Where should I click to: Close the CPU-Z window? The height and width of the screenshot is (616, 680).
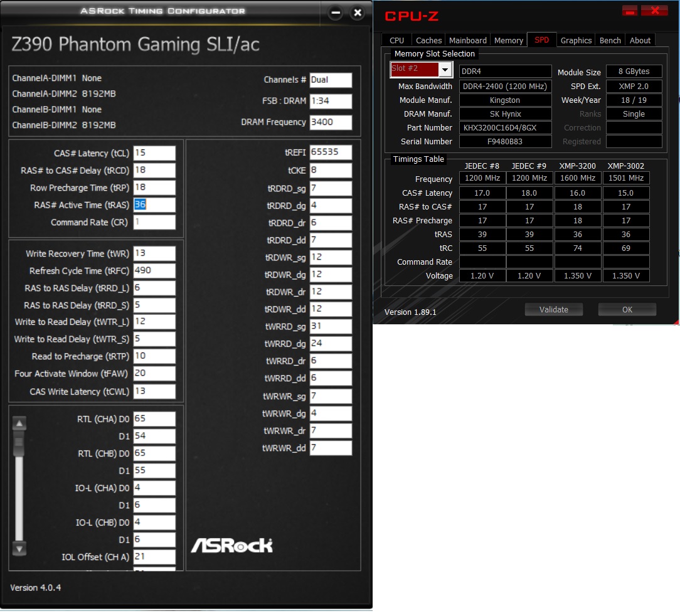coord(654,11)
